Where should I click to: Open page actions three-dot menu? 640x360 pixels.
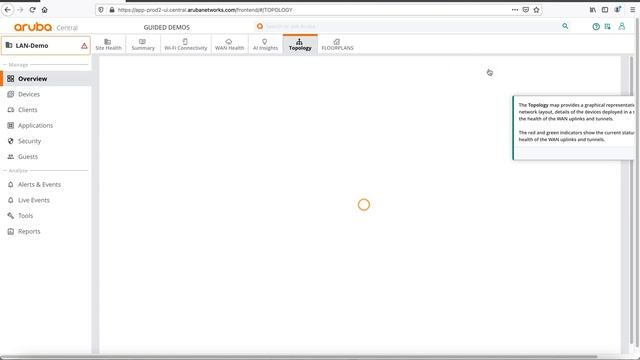click(515, 10)
